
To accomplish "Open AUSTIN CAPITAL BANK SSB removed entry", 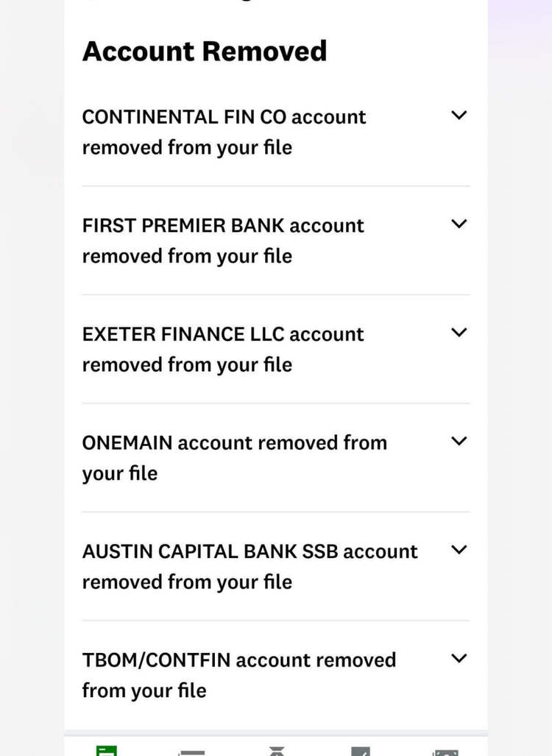I will pyautogui.click(x=250, y=566).
